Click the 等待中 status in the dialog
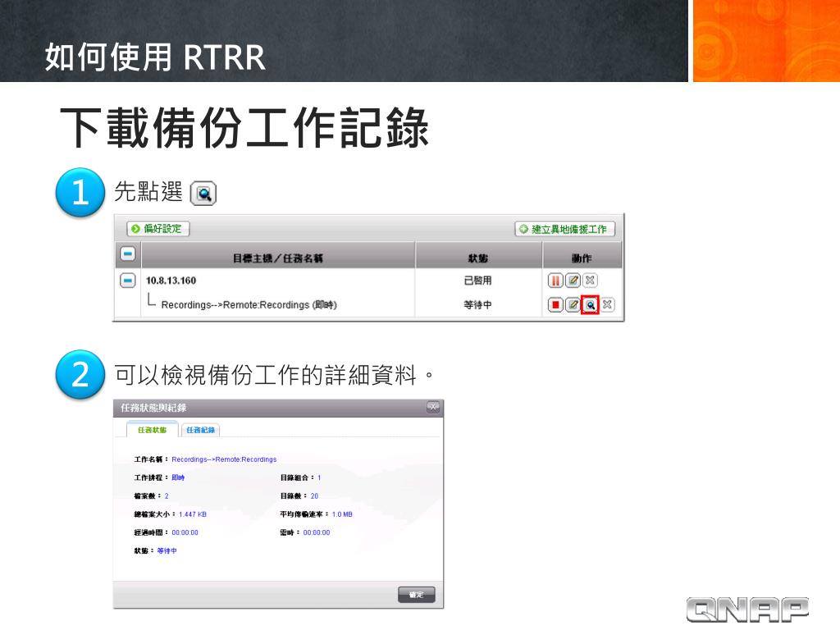840x630 pixels. (x=167, y=550)
